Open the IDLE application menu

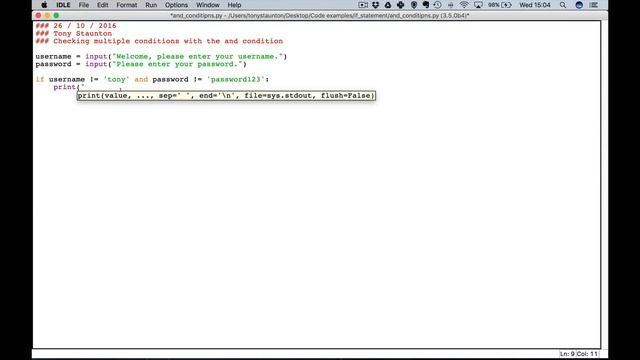(63, 5)
